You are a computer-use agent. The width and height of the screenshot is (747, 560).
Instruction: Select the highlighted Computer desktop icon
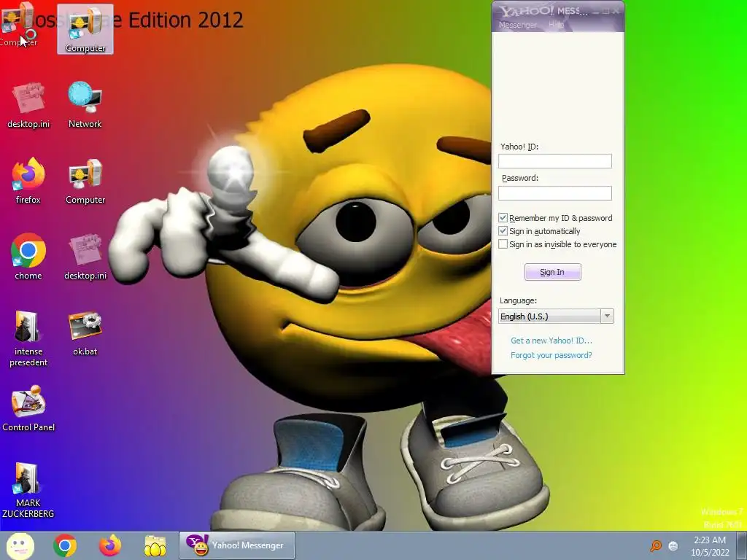point(85,29)
